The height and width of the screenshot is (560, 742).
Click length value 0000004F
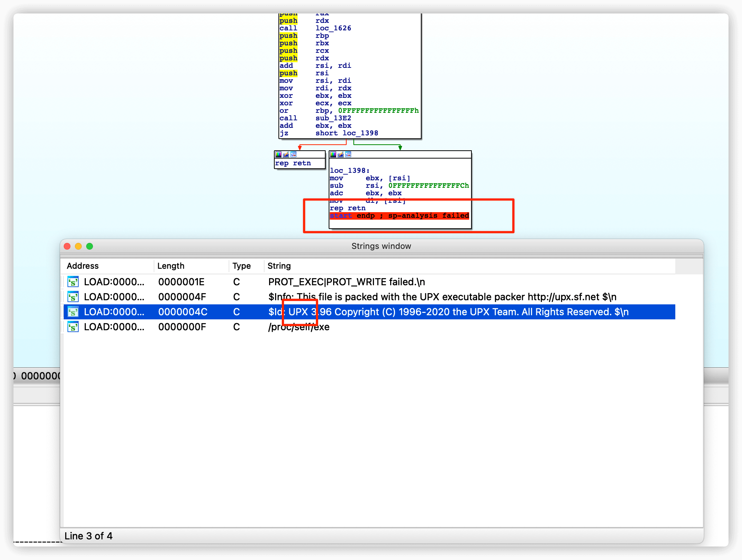pyautogui.click(x=182, y=297)
